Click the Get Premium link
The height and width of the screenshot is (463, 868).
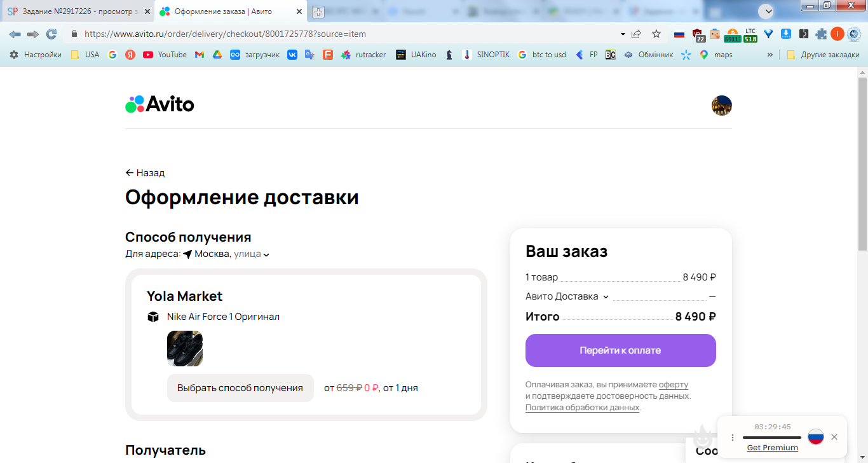[x=773, y=448]
